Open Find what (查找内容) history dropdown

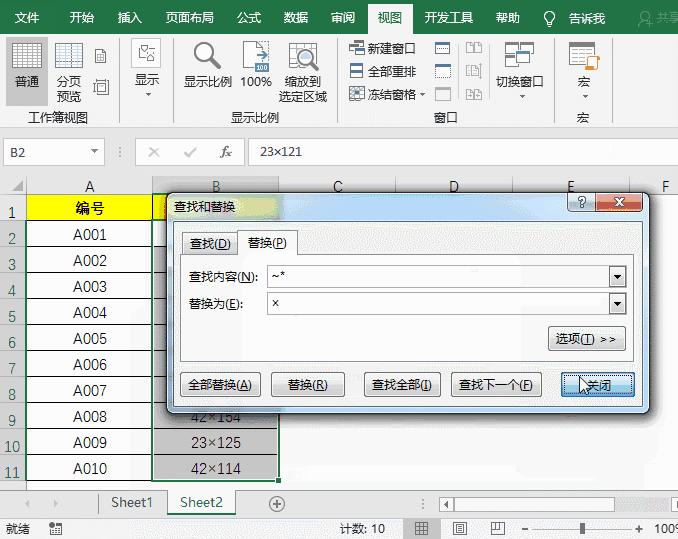point(617,277)
